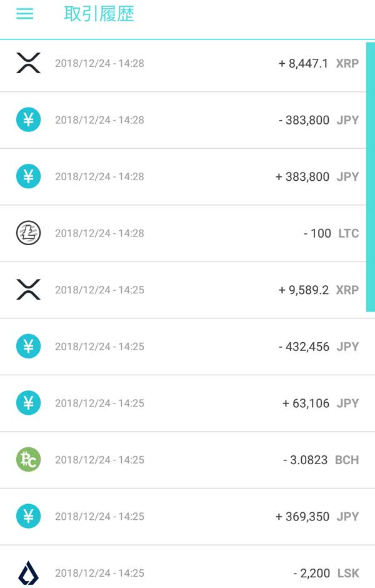Tap the Bitcoin Cash icon for -3.0823 BCH
This screenshot has height=588, width=375.
click(28, 460)
